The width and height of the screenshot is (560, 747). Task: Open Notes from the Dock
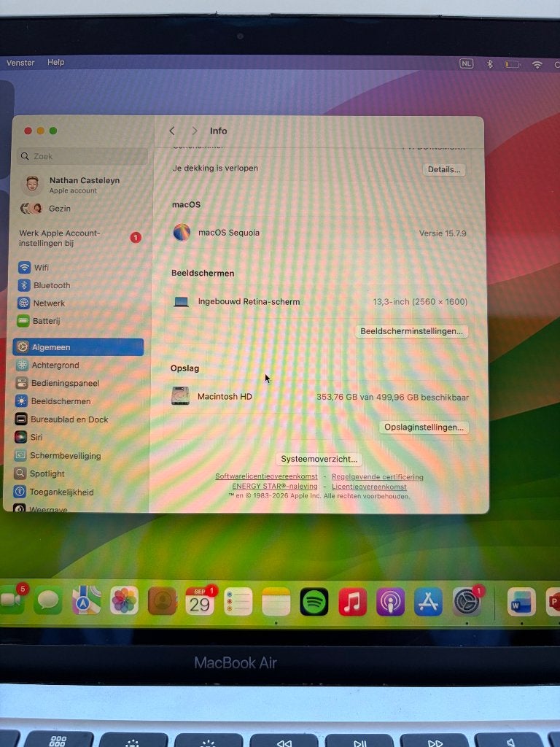click(276, 602)
